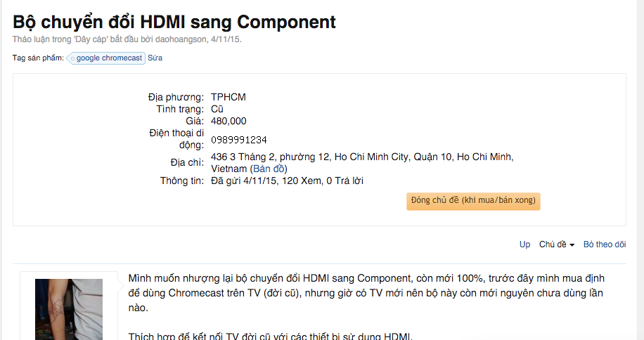Click the thread title Bộ chuyển đổi HDMI
The height and width of the screenshot is (340, 644).
[x=174, y=22]
